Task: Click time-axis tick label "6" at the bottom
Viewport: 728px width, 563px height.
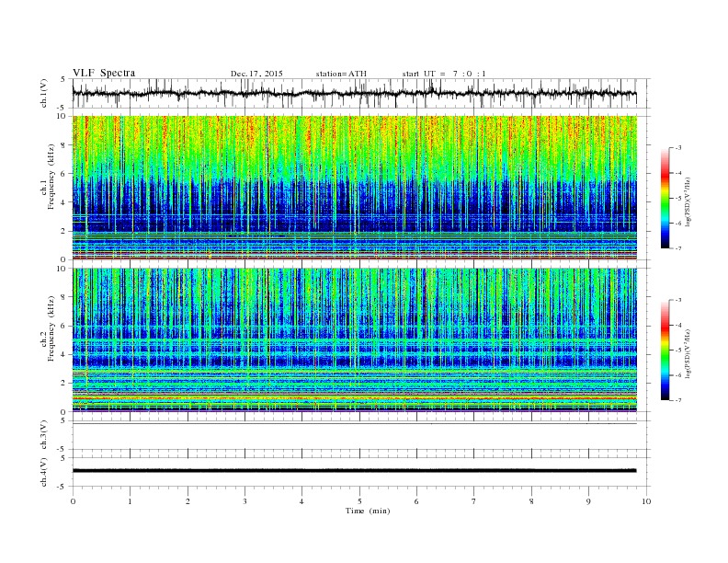Action: click(416, 501)
